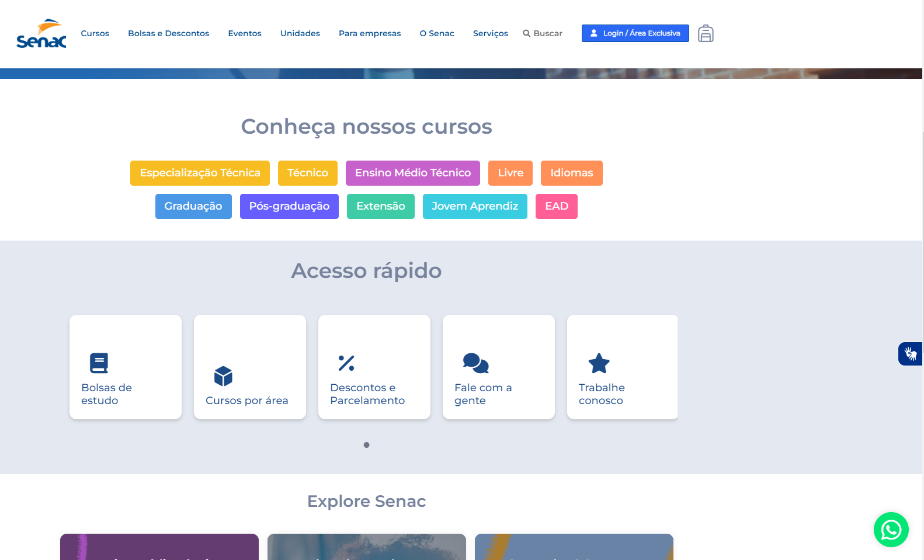Click Login / Área Exclusiva button

635,33
